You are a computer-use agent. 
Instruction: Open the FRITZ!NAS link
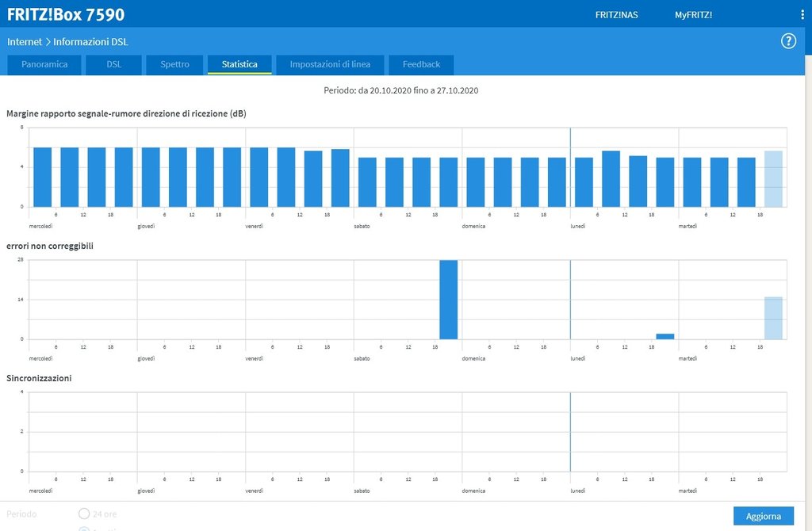point(616,15)
